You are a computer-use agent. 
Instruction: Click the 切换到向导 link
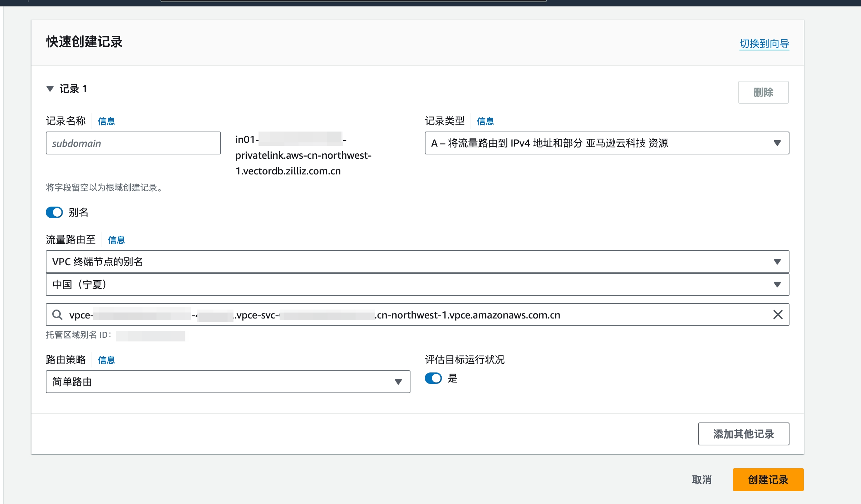[x=764, y=44]
